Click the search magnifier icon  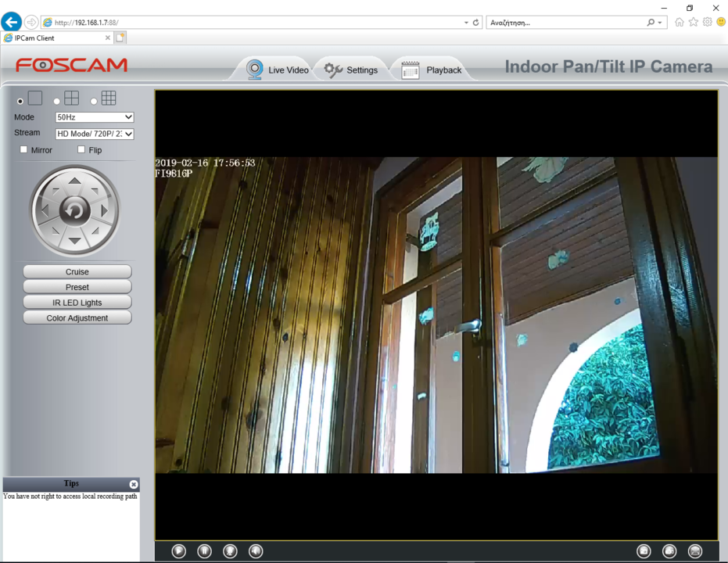[x=651, y=22]
